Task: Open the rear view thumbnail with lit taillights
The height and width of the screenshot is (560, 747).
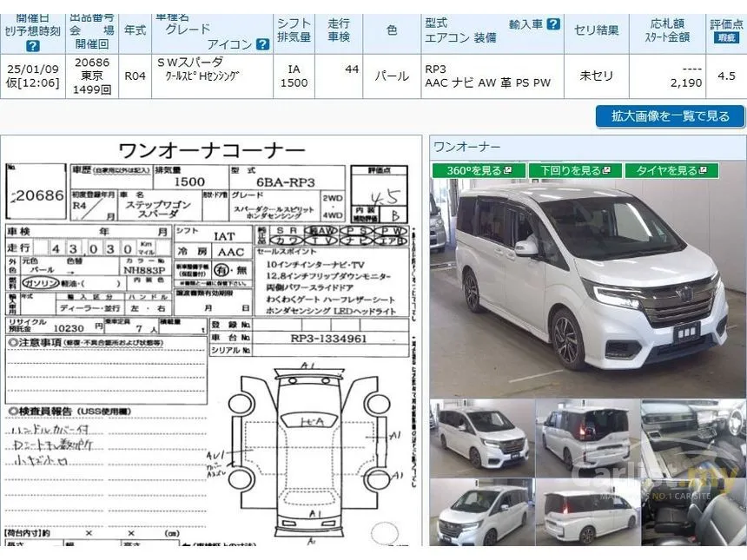Action: point(588,438)
